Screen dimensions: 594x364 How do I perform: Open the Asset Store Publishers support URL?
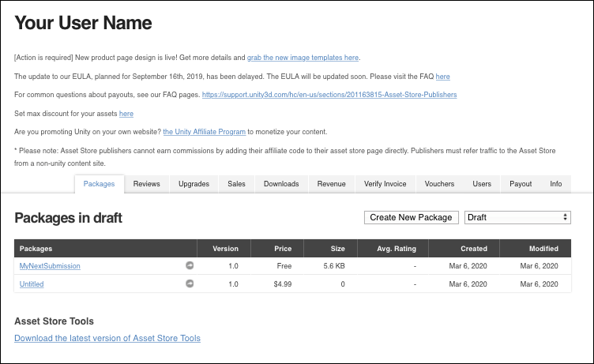click(329, 95)
